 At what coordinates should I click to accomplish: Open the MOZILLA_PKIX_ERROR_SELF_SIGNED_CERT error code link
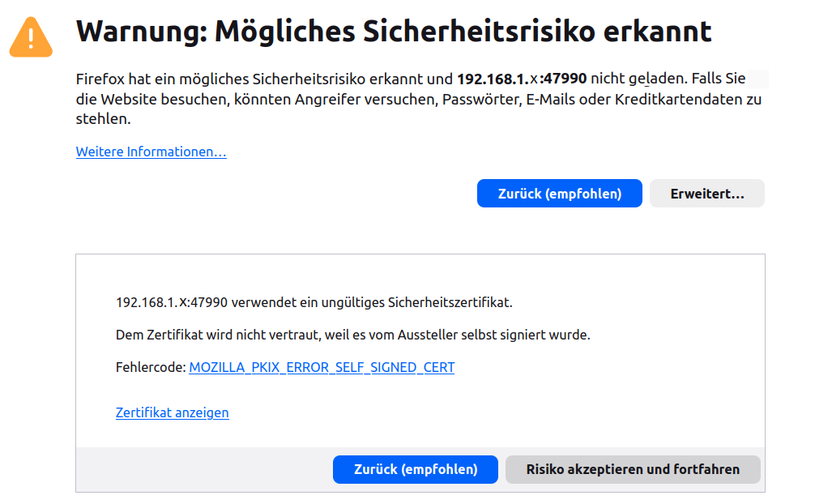click(322, 367)
